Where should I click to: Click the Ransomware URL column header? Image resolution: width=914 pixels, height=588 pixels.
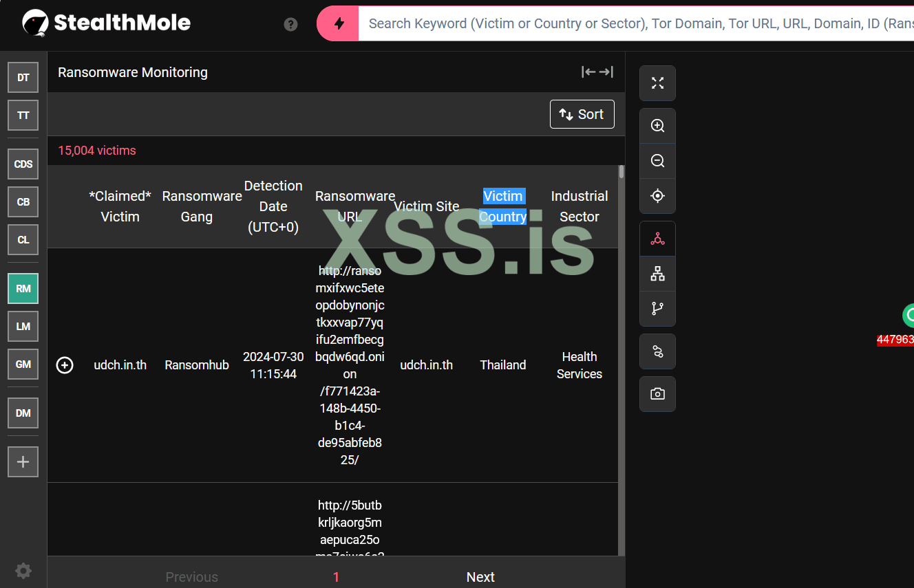(x=355, y=206)
